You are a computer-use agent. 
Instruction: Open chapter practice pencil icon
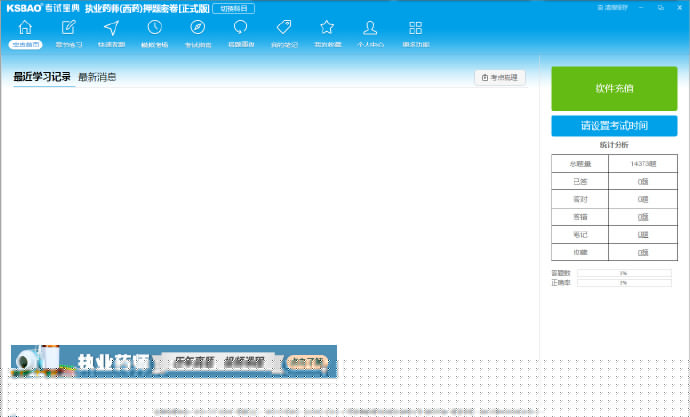(68, 28)
